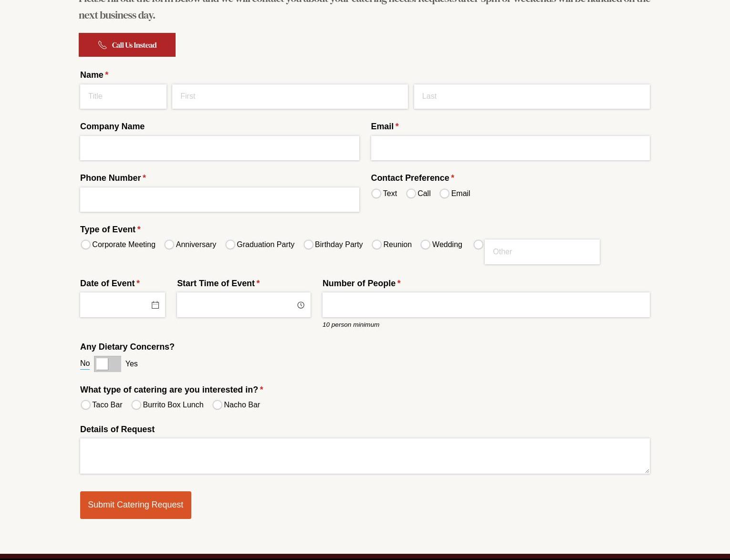Pick Email contact preference radio
This screenshot has height=560, width=730.
pyautogui.click(x=444, y=194)
